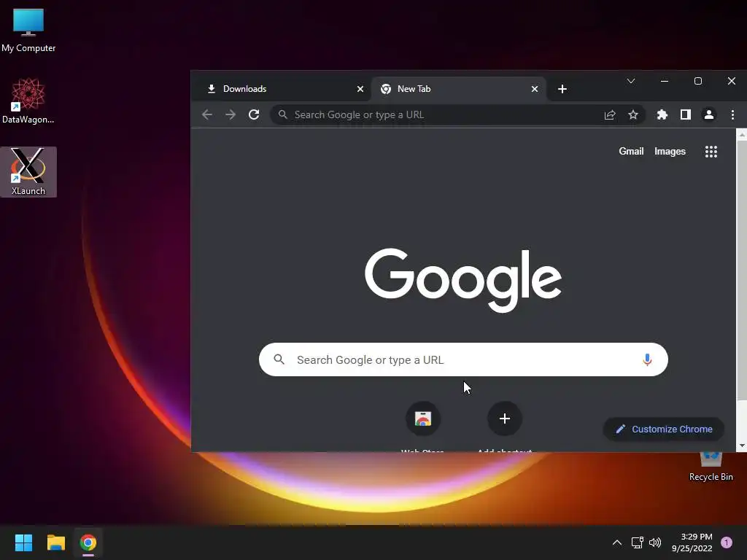747x560 pixels.
Task: Open the Extensions puzzle icon
Action: point(662,114)
